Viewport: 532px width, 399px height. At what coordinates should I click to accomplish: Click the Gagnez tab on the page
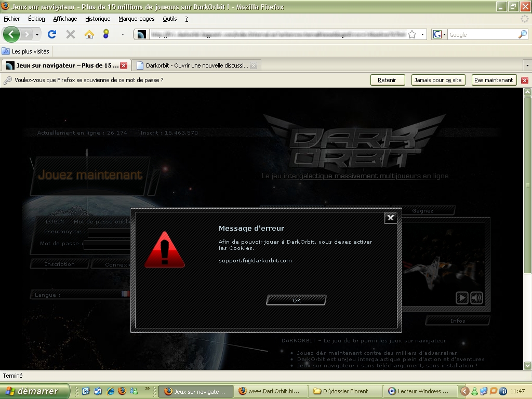[x=423, y=211]
